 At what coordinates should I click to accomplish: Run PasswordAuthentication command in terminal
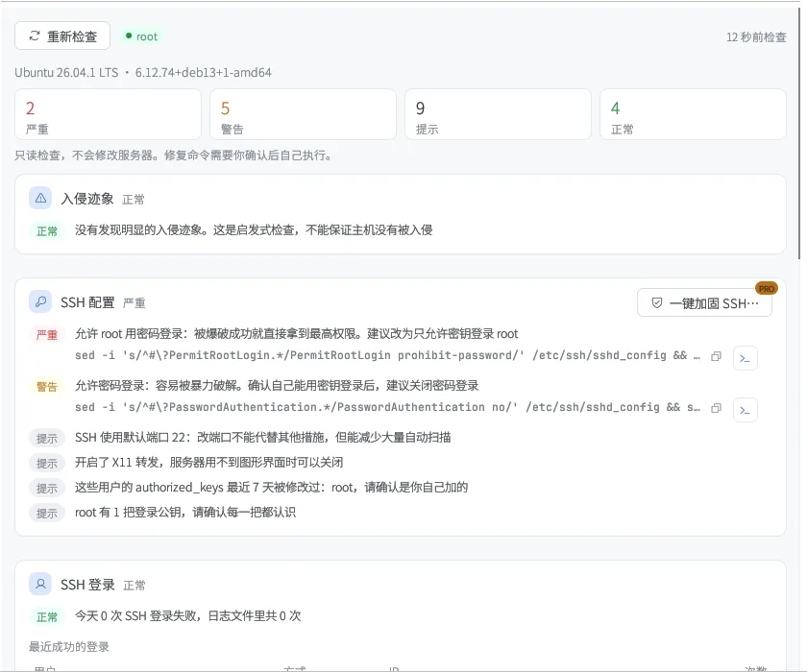pyautogui.click(x=746, y=410)
